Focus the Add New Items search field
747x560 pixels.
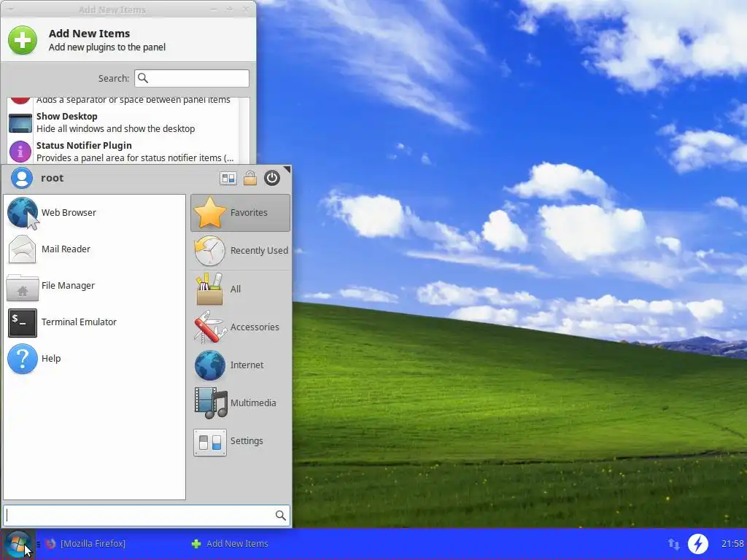click(192, 79)
